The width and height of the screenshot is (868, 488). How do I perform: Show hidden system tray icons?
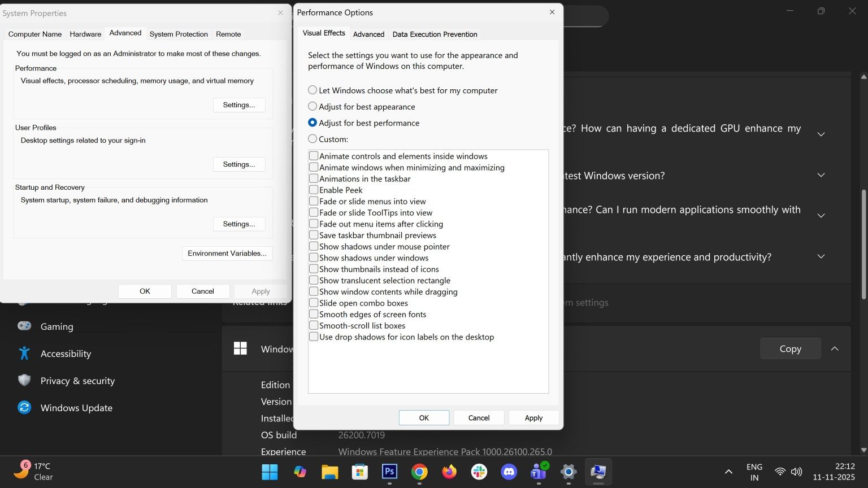728,472
